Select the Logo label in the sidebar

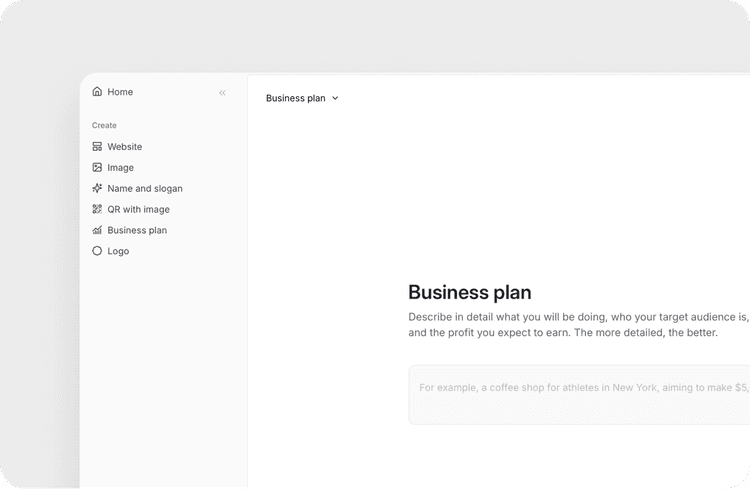point(118,252)
